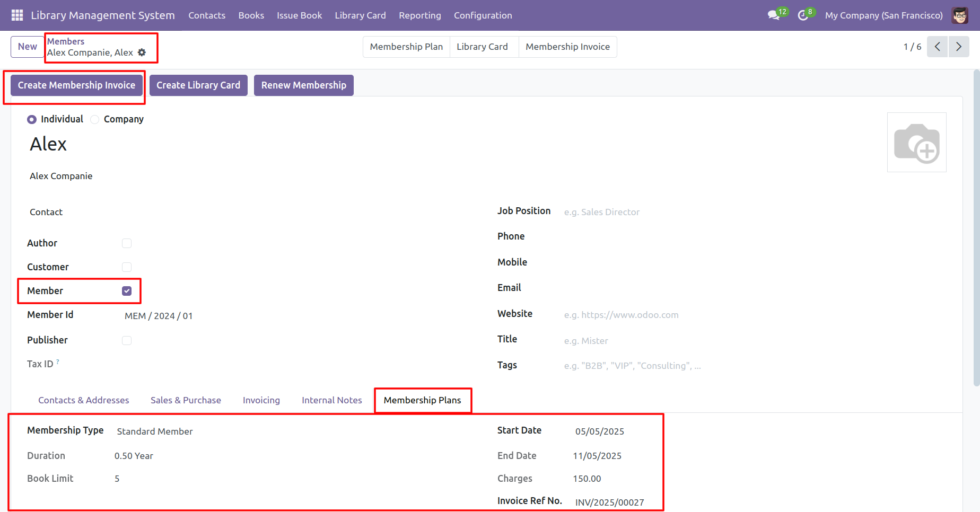This screenshot has height=512, width=980.
Task: Go to the previous record arrow
Action: (937, 47)
